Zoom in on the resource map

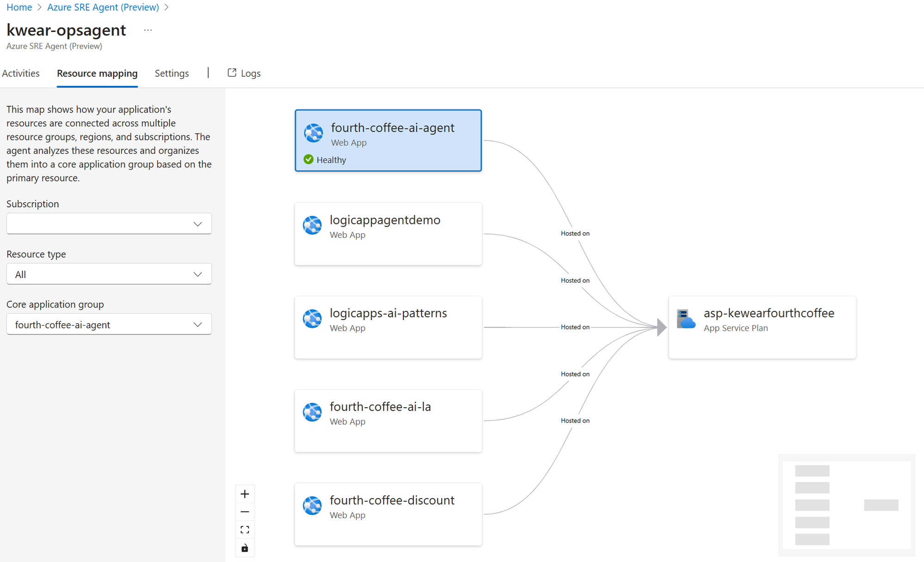click(245, 494)
